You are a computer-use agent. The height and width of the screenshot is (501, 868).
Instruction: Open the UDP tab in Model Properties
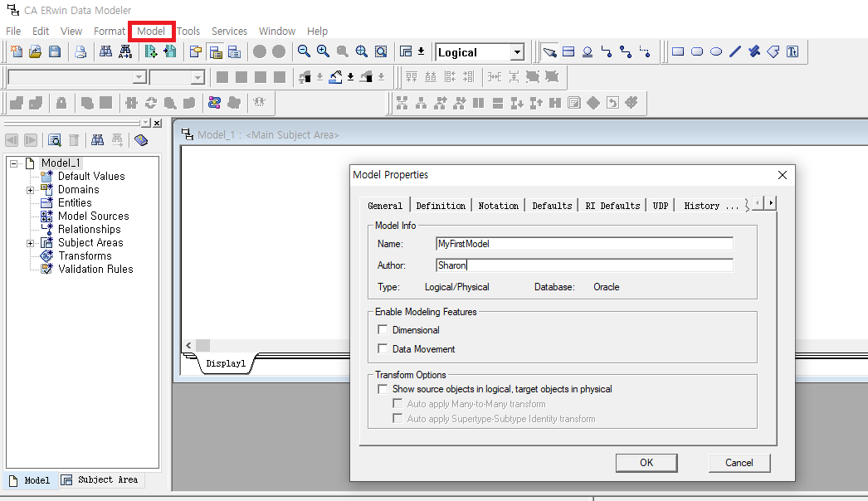pyautogui.click(x=660, y=206)
